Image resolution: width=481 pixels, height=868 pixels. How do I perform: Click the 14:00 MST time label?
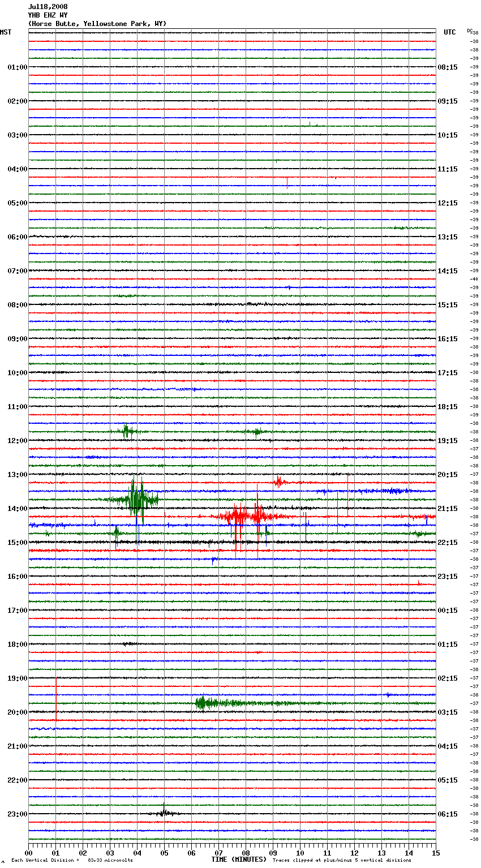(17, 509)
